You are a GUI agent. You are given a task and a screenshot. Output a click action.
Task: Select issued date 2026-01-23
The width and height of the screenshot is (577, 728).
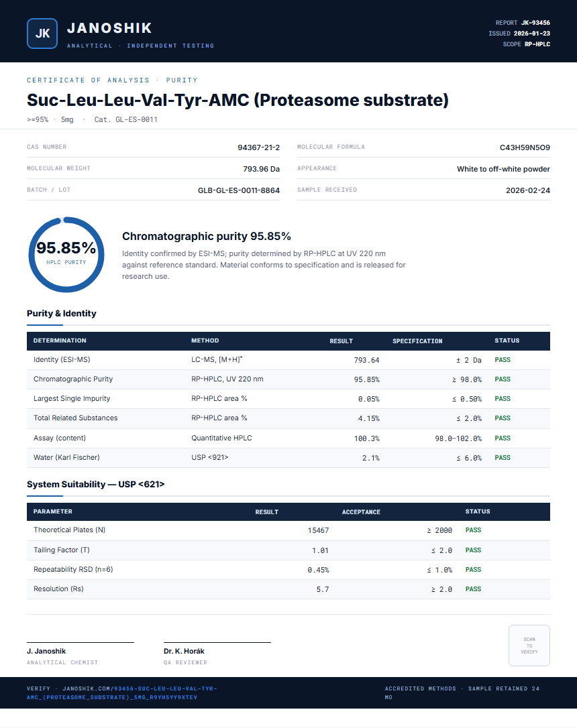532,34
